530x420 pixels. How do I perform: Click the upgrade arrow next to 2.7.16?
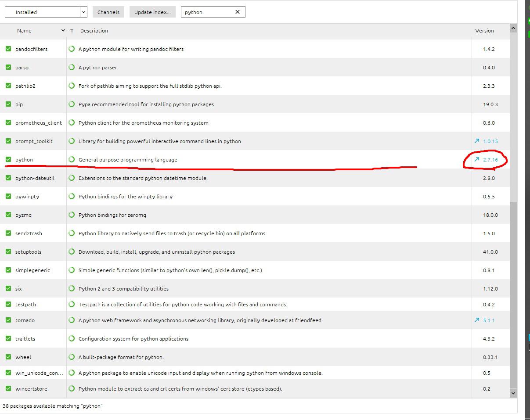477,159
